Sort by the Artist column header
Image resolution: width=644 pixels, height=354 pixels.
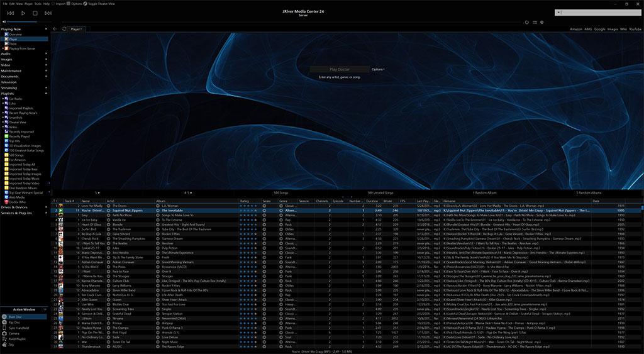(x=130, y=201)
